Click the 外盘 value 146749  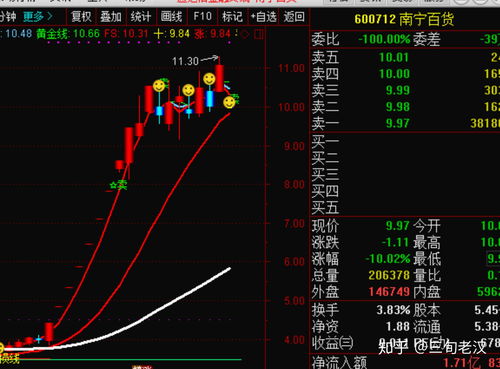point(389,292)
